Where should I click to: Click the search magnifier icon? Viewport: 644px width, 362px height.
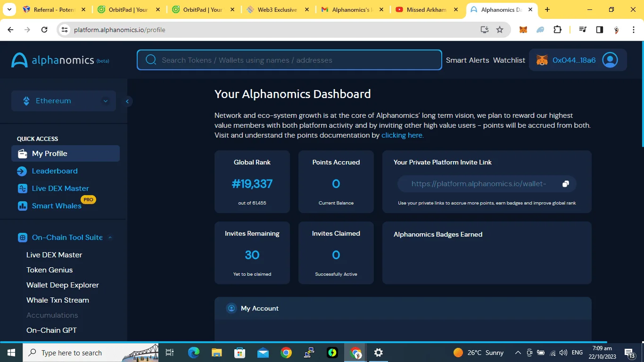[151, 60]
